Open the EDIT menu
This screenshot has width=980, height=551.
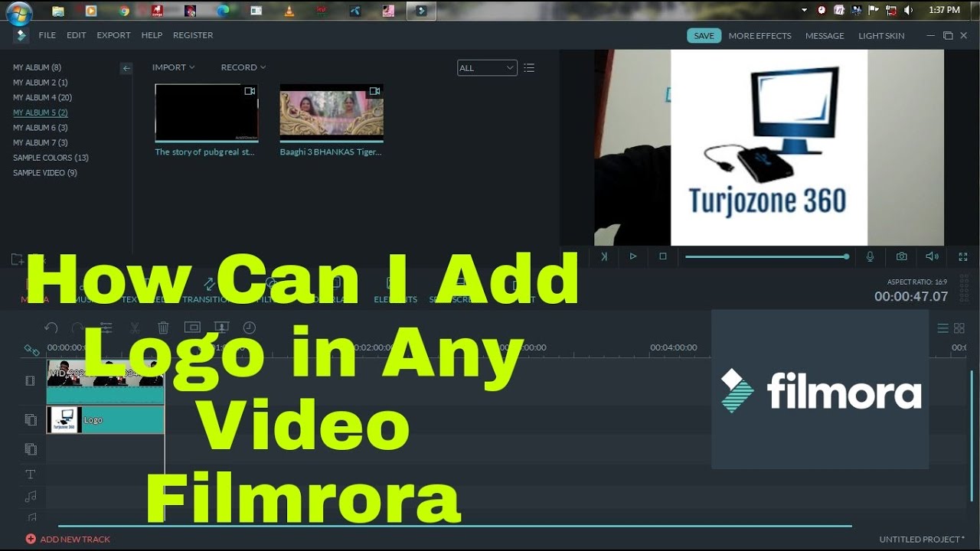tap(77, 35)
